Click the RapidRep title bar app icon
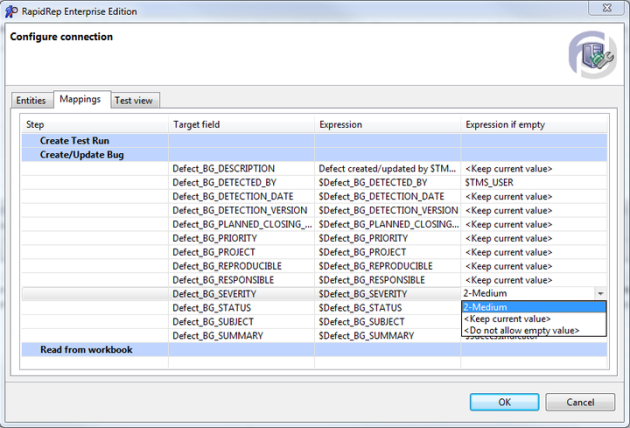 click(11, 10)
